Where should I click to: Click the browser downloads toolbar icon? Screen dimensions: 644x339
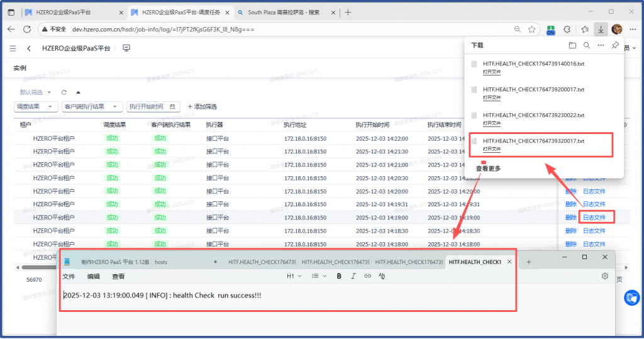601,29
